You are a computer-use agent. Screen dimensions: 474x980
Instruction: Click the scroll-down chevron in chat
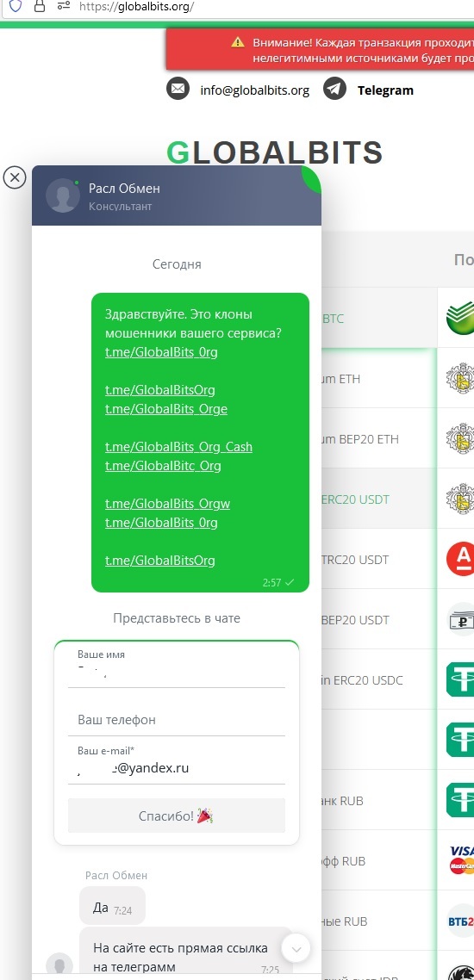pos(296,949)
